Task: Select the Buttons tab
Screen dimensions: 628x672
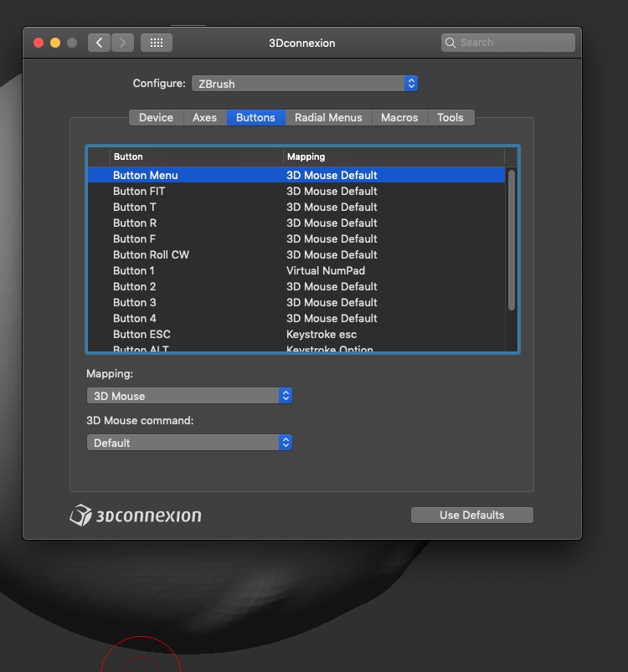Action: [255, 117]
